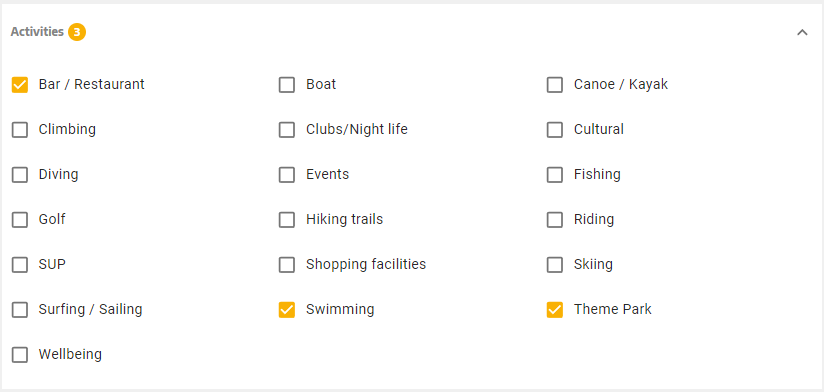
Task: Select the Clubs/Night life checkbox
Action: click(287, 130)
